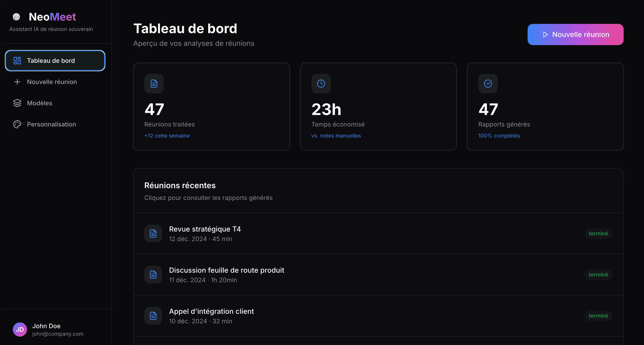This screenshot has width=644, height=345.
Task: Open Personnalisation via its palette icon
Action: [x=17, y=124]
